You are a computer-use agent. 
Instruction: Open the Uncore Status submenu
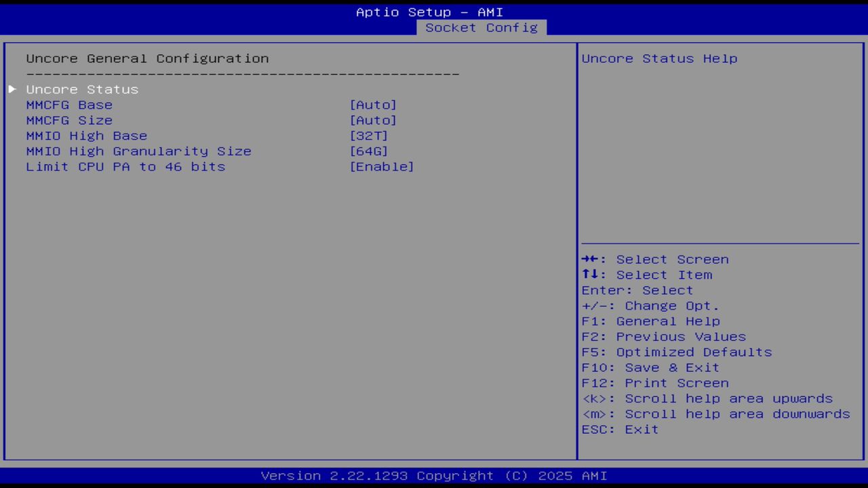(x=81, y=89)
